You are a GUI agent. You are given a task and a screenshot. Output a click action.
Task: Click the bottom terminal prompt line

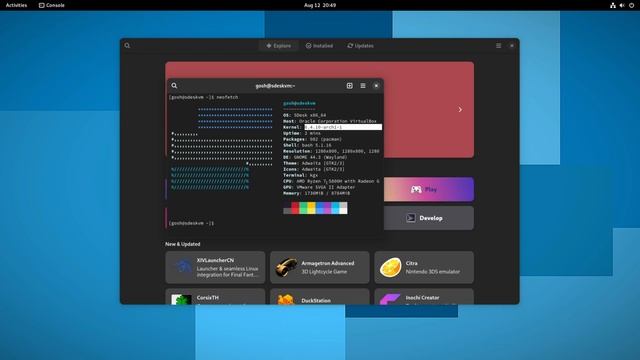pyautogui.click(x=191, y=223)
